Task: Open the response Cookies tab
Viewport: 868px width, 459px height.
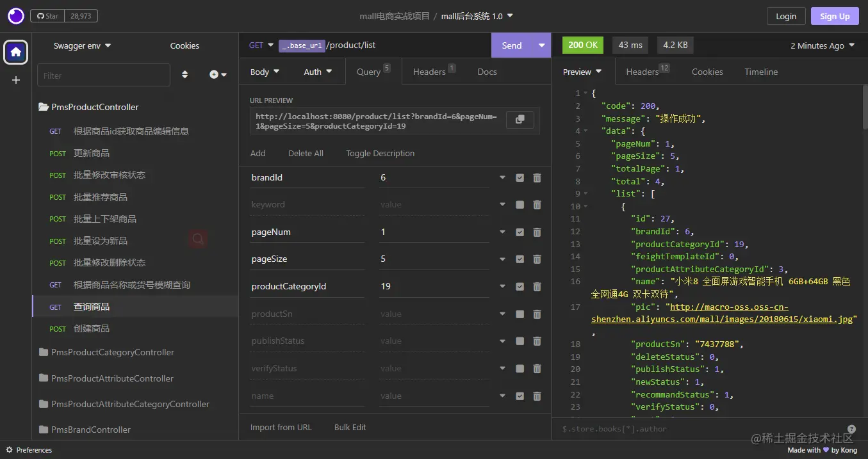Action: [x=707, y=72]
